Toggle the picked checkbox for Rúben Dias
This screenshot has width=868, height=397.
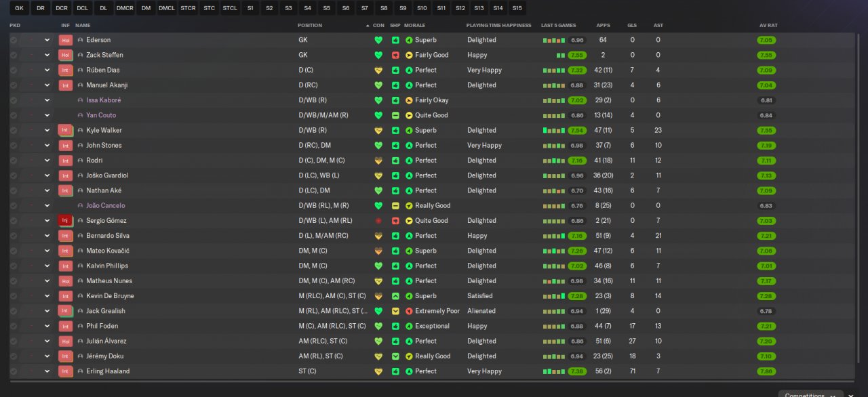pyautogui.click(x=14, y=70)
